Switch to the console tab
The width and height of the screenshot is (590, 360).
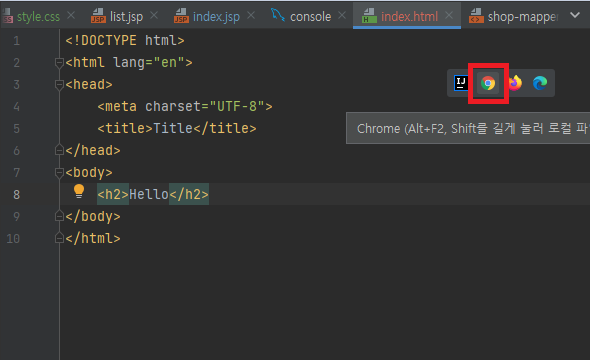(x=310, y=17)
